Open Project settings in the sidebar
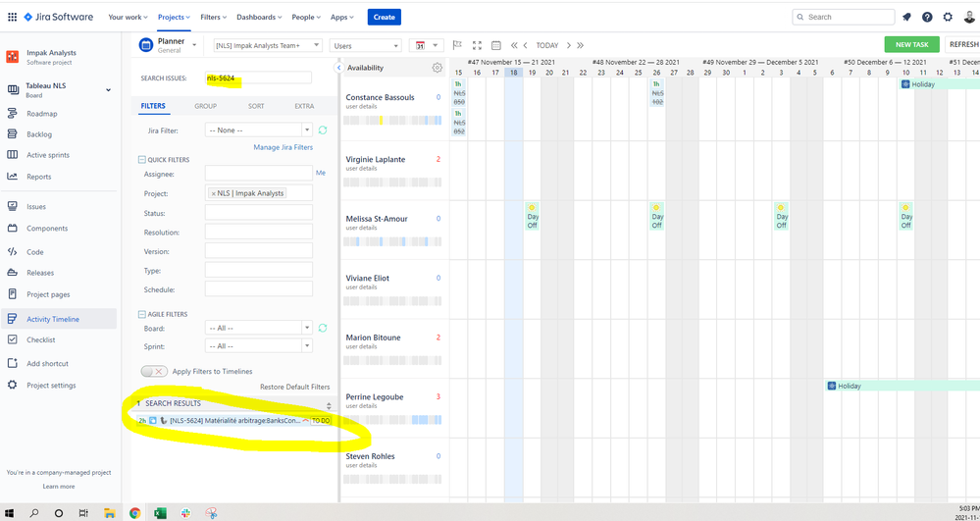980x521 pixels. click(x=51, y=386)
